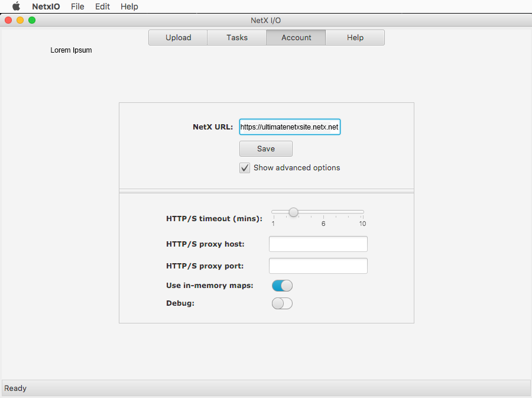This screenshot has height=398, width=532.
Task: Close the NetX I/O window
Action: (8, 20)
